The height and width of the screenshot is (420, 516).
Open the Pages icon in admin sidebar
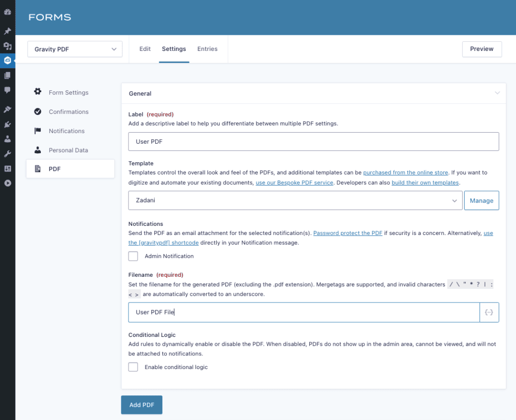click(7, 75)
